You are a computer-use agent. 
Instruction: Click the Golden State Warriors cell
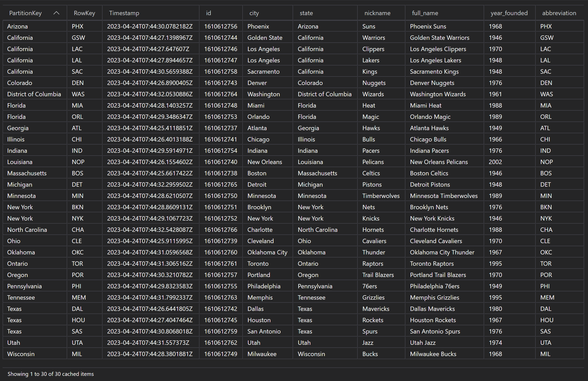440,38
